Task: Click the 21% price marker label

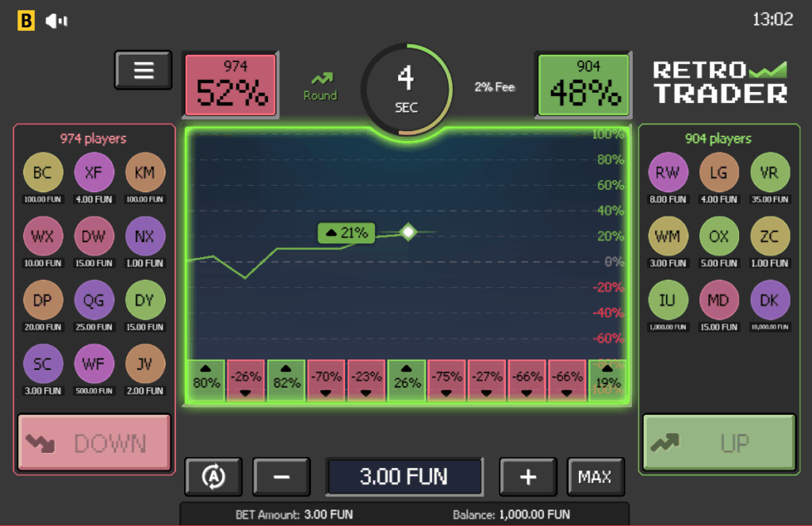Action: (347, 233)
